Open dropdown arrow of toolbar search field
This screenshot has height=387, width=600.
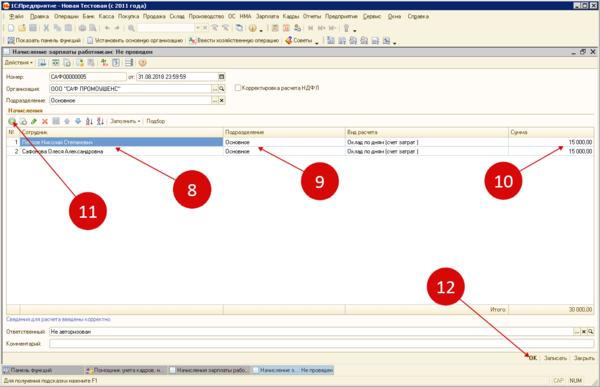point(198,28)
